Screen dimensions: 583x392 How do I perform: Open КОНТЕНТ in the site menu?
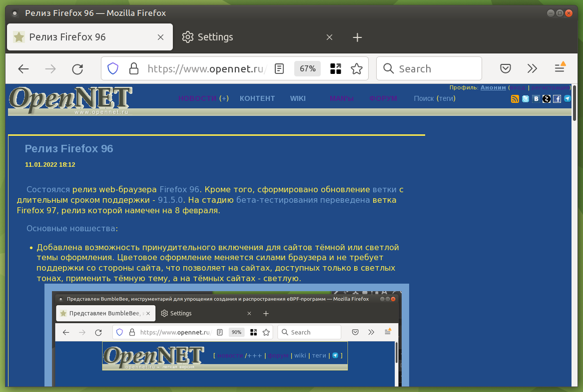click(257, 98)
